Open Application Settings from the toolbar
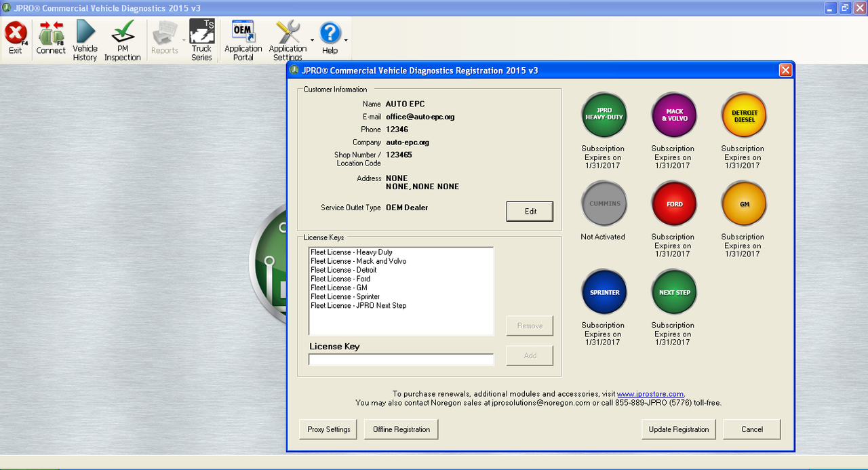 [x=288, y=39]
